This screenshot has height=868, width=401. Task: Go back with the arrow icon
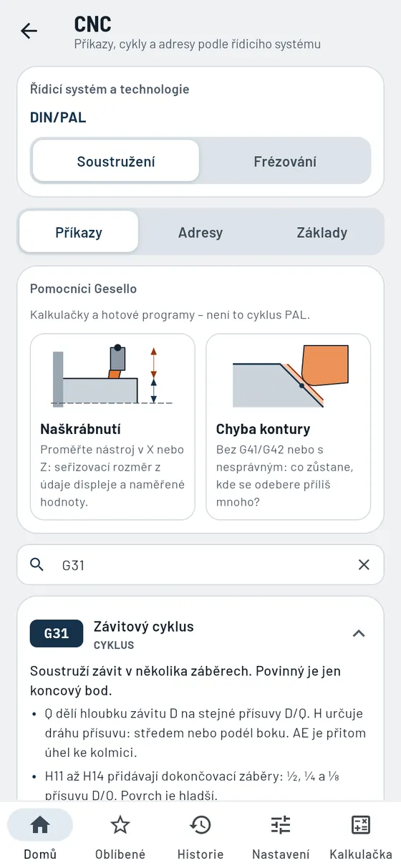click(29, 31)
